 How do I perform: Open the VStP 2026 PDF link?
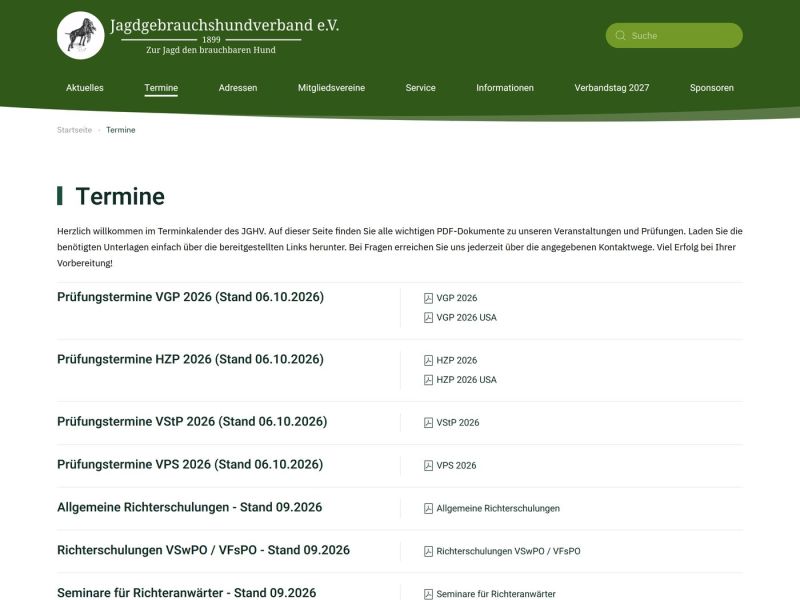pyautogui.click(x=458, y=422)
